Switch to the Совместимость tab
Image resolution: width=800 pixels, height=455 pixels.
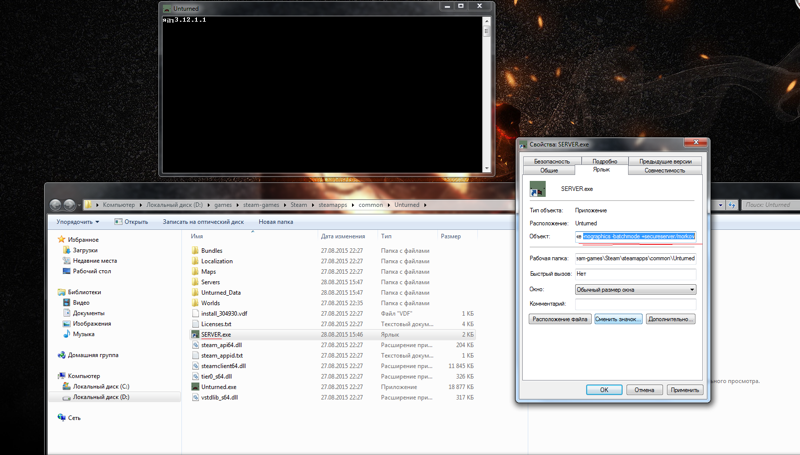pyautogui.click(x=665, y=170)
